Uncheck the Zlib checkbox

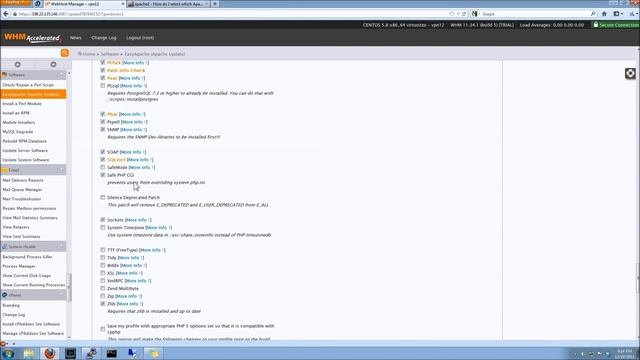[x=103, y=304]
